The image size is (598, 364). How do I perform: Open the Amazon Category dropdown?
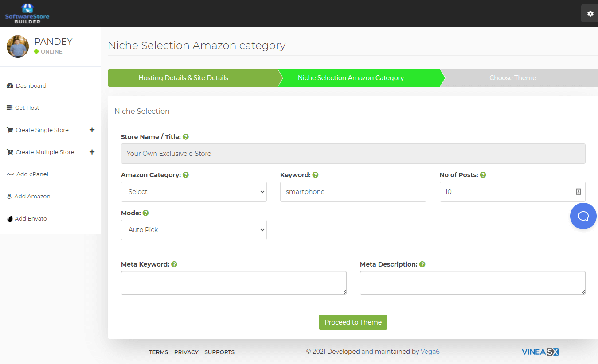coord(194,192)
